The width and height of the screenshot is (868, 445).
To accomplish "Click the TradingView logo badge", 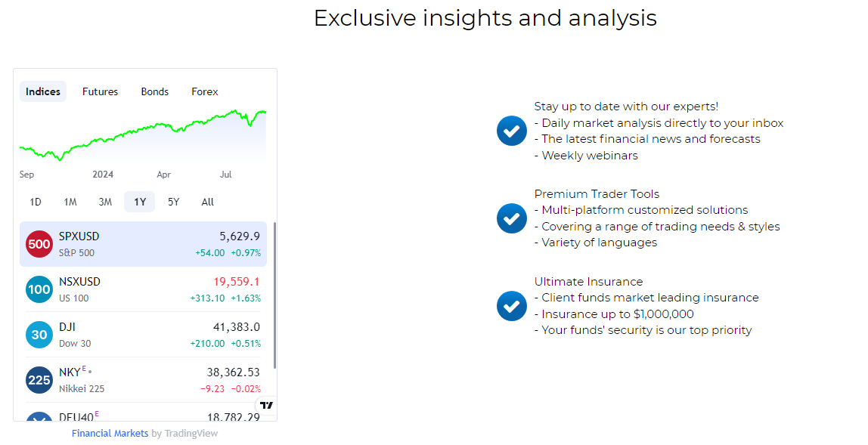I will 266,405.
